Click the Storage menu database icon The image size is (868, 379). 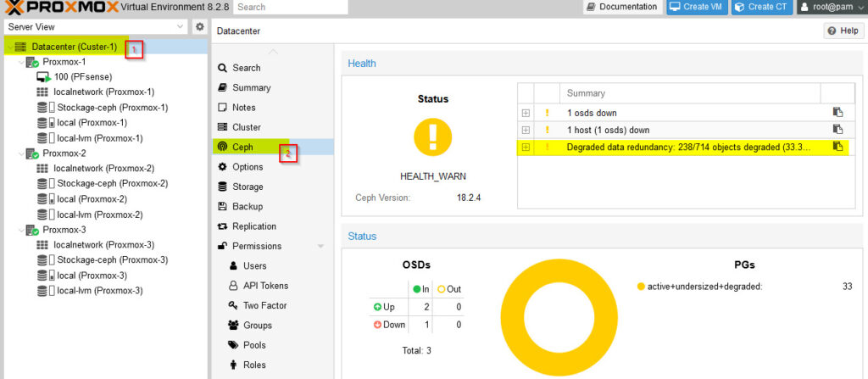coord(223,187)
